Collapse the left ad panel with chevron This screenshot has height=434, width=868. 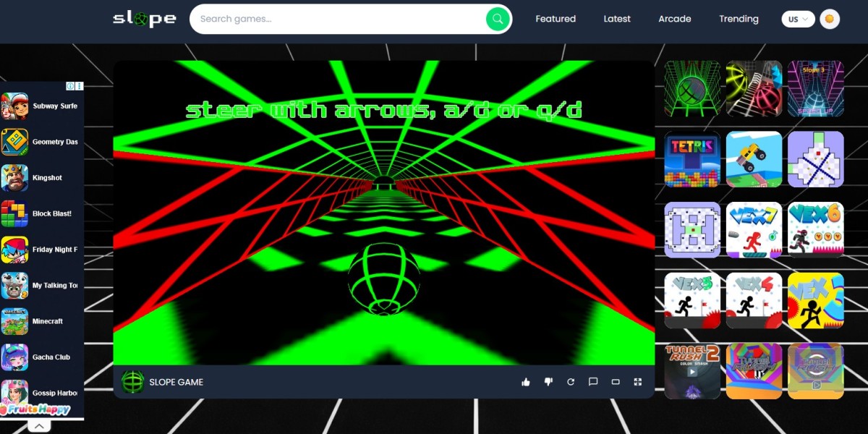(x=39, y=426)
